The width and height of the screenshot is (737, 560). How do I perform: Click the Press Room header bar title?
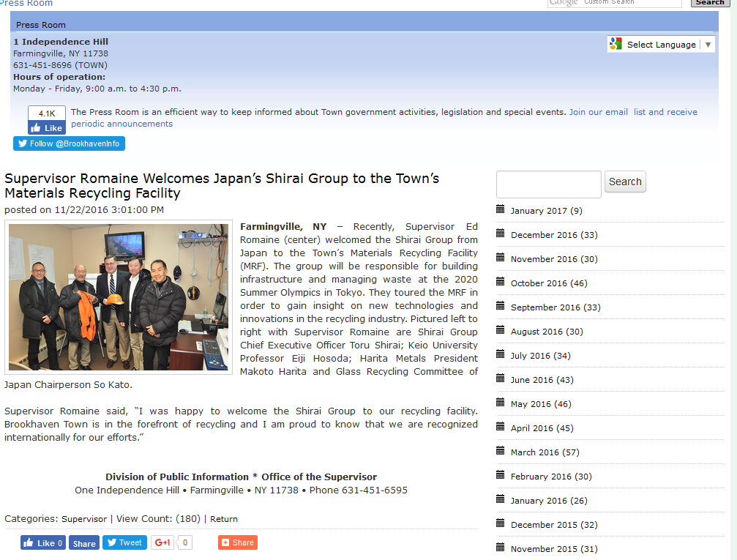click(41, 25)
